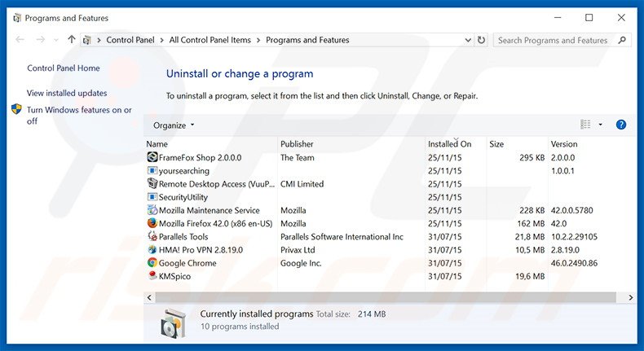Expand the chevron after Control Panel breadcrumb
Image resolution: width=644 pixels, height=351 pixels.
tap(162, 40)
